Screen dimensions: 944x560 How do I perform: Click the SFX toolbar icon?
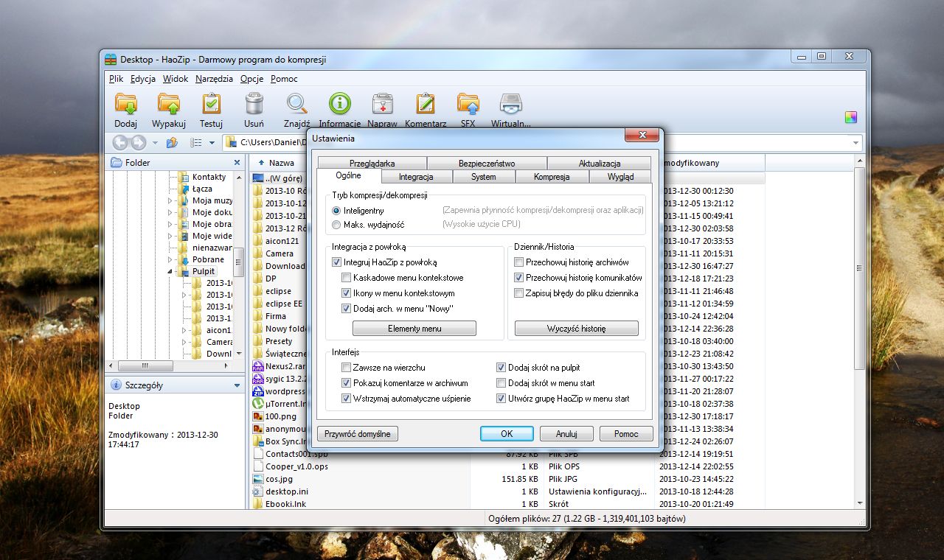click(x=468, y=104)
